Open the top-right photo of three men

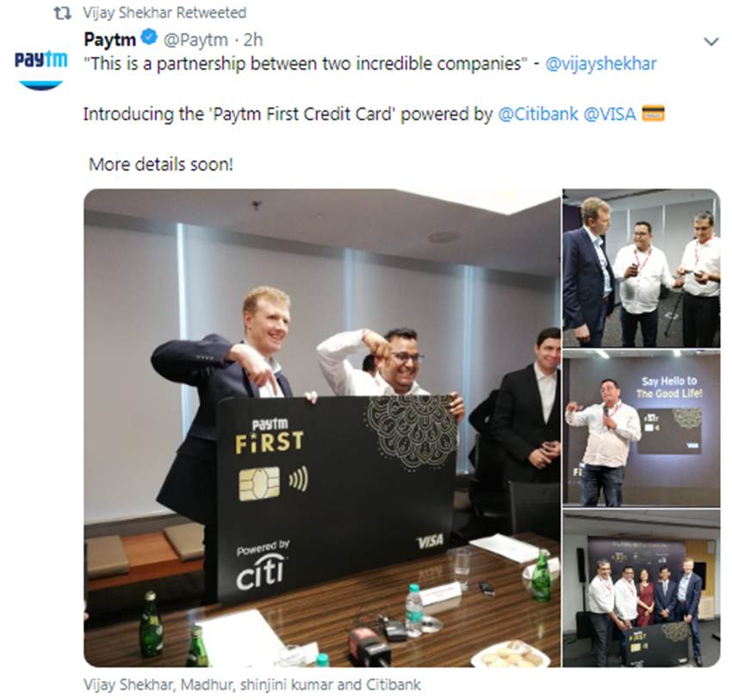coord(642,269)
